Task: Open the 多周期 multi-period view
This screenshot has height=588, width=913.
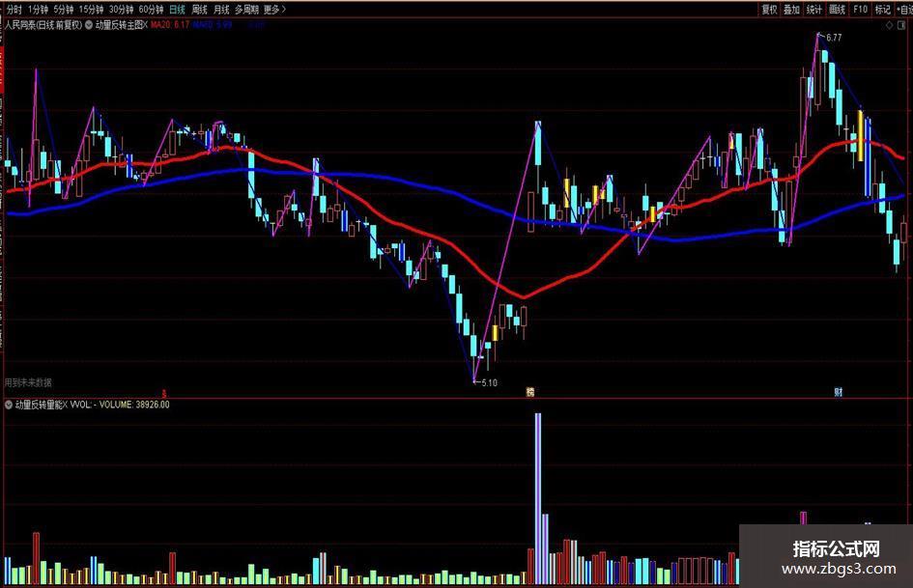Action: pyautogui.click(x=247, y=10)
